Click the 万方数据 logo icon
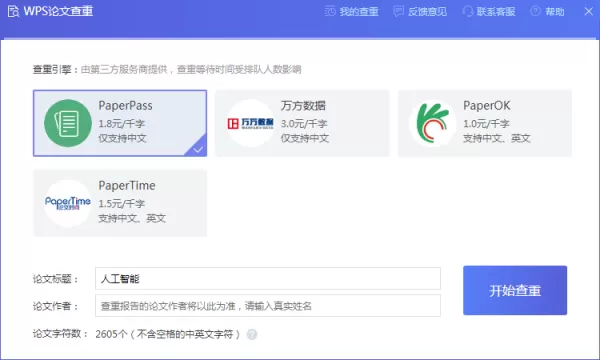 pos(250,123)
